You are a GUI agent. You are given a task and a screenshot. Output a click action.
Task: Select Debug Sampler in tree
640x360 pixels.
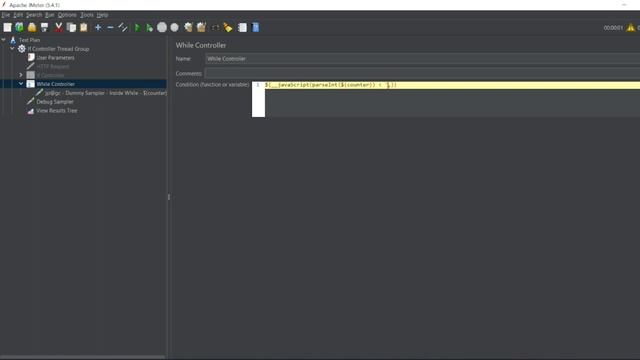coord(55,102)
